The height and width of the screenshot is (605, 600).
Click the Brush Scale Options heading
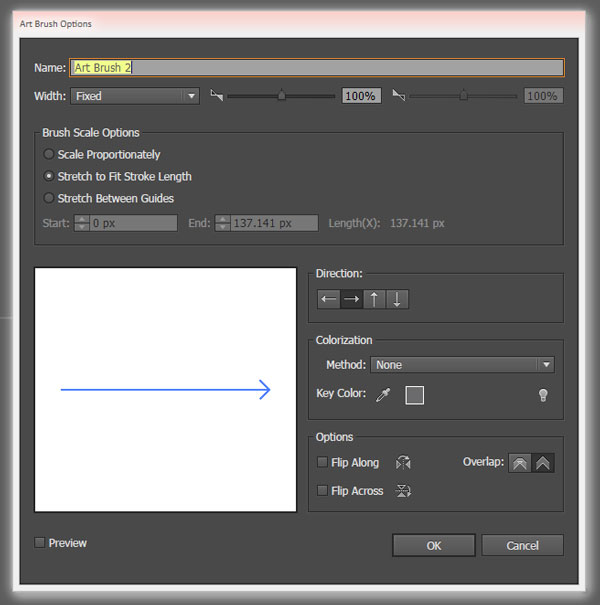(91, 133)
